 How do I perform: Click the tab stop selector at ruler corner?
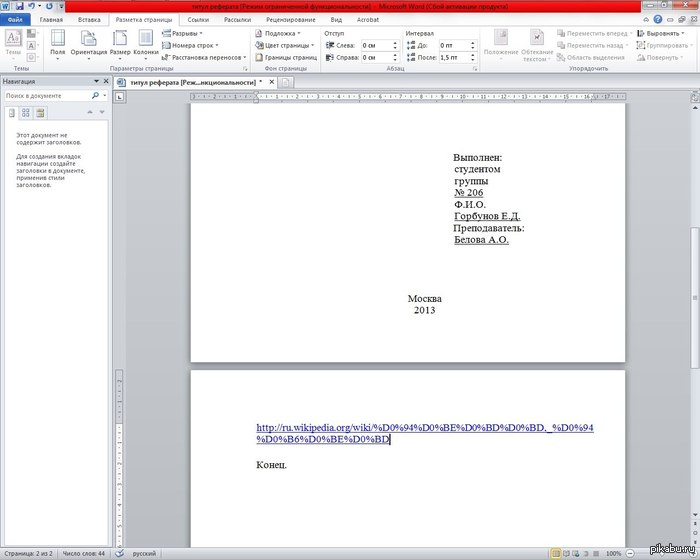pos(120,96)
